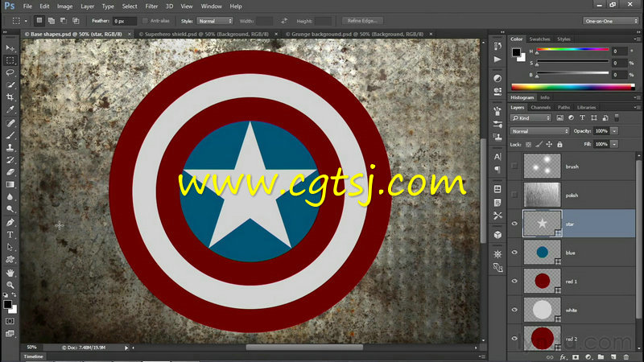Select the Eyedropper tool

(10, 109)
